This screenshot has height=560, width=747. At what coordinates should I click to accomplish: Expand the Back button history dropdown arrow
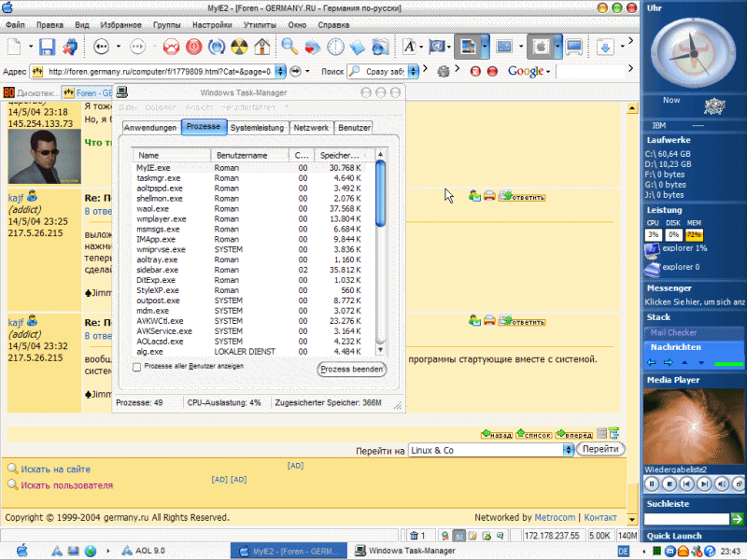click(119, 47)
